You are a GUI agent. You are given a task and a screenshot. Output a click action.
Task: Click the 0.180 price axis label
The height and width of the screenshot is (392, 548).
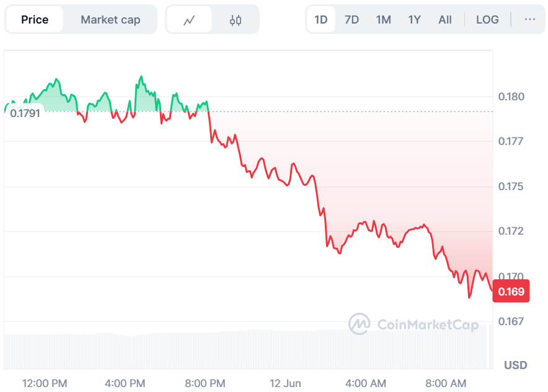click(511, 97)
